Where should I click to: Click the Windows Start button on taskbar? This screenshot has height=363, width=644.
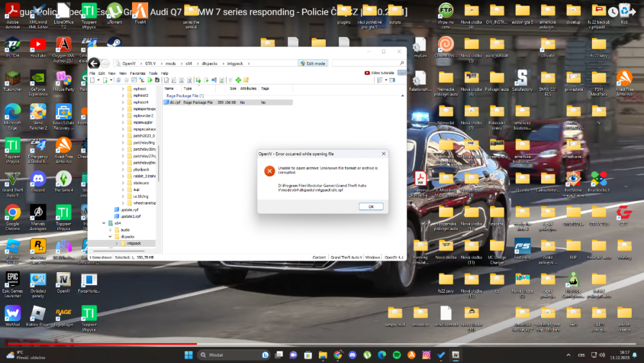[189, 355]
